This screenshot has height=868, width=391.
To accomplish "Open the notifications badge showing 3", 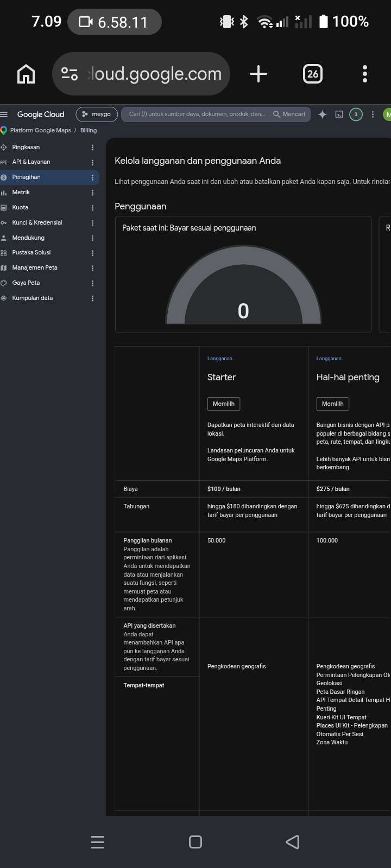I will pyautogui.click(x=356, y=114).
